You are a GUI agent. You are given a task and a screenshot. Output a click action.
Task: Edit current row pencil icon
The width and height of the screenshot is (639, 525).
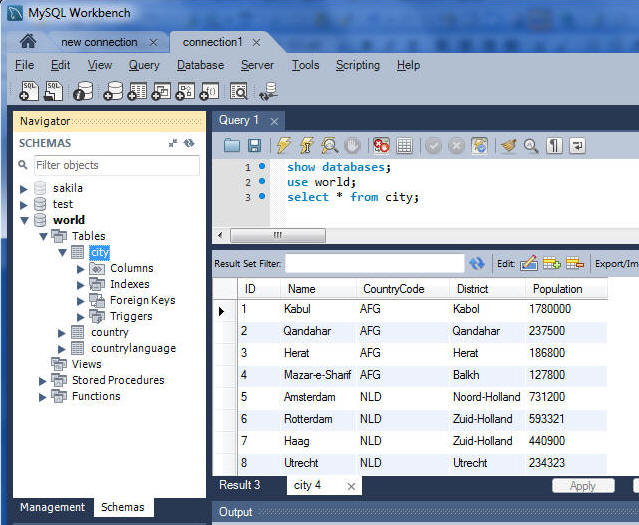click(529, 263)
